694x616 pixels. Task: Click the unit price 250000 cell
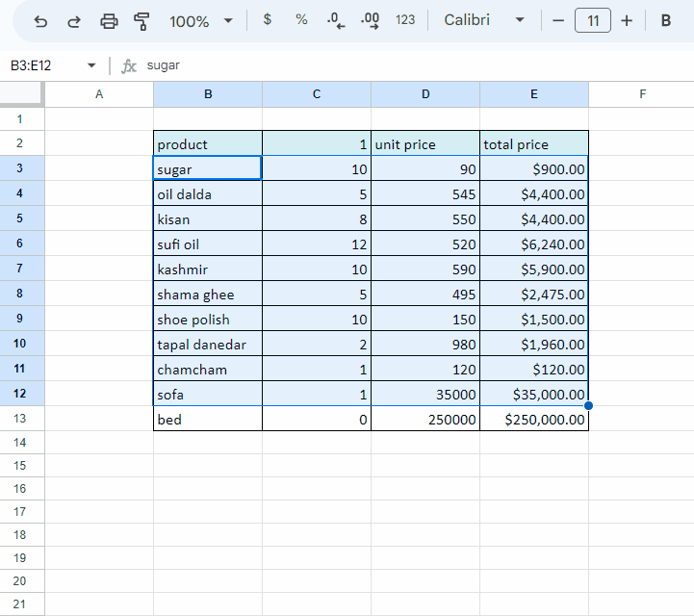(x=425, y=419)
